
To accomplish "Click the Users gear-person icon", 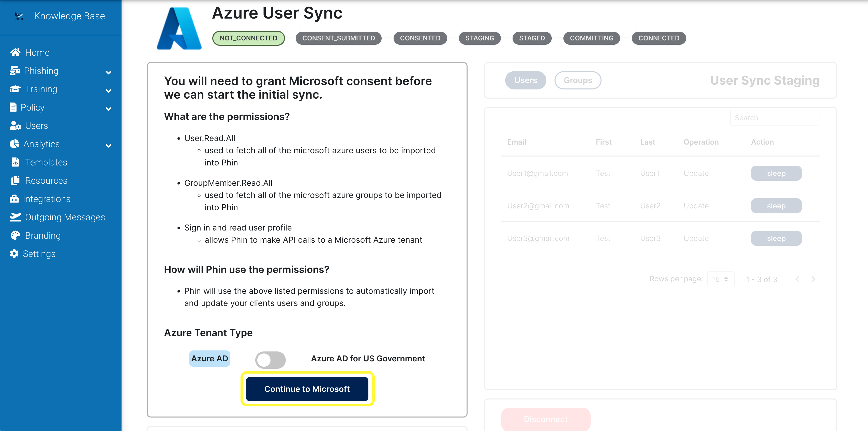I will (15, 126).
